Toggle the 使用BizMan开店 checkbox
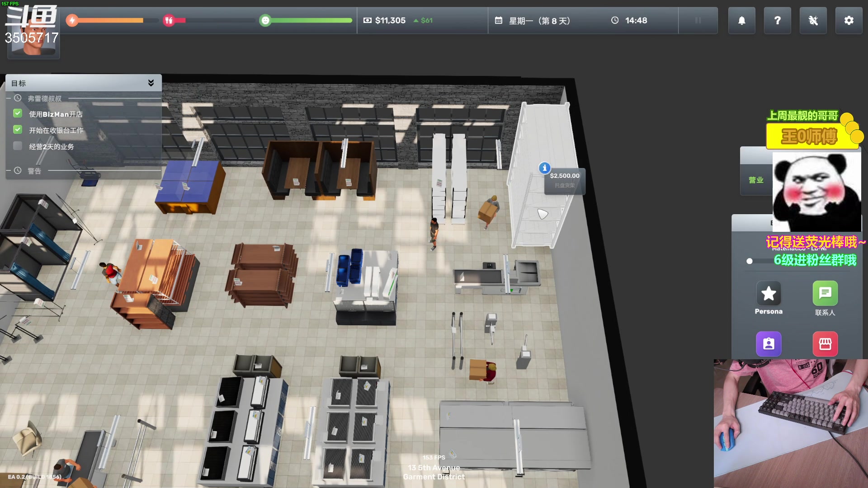 click(18, 113)
